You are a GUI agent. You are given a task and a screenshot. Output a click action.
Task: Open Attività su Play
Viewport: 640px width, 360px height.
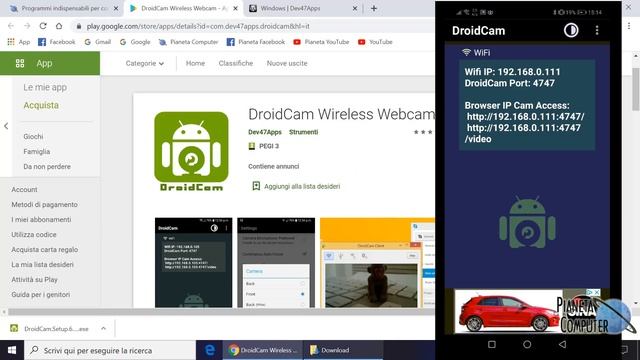coord(34,280)
